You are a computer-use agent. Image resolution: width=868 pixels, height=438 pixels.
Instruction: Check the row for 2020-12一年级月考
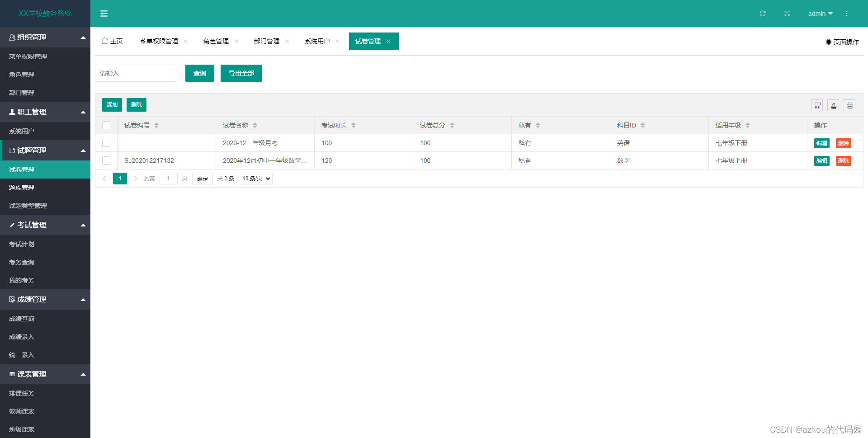pos(106,143)
